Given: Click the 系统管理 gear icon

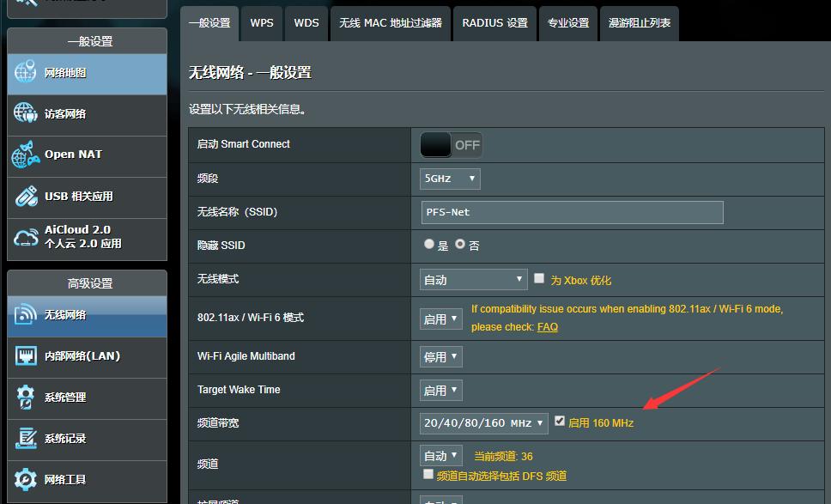Looking at the screenshot, I should [x=26, y=397].
